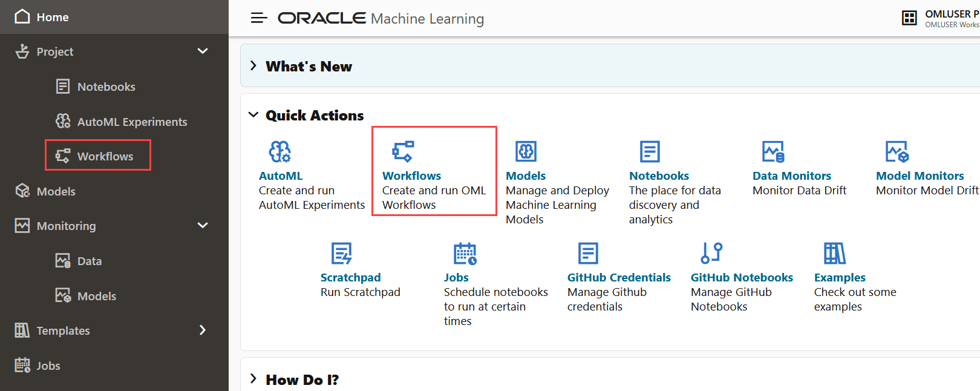Image resolution: width=980 pixels, height=391 pixels.
Task: Click the Models quick action icon
Action: 526,151
